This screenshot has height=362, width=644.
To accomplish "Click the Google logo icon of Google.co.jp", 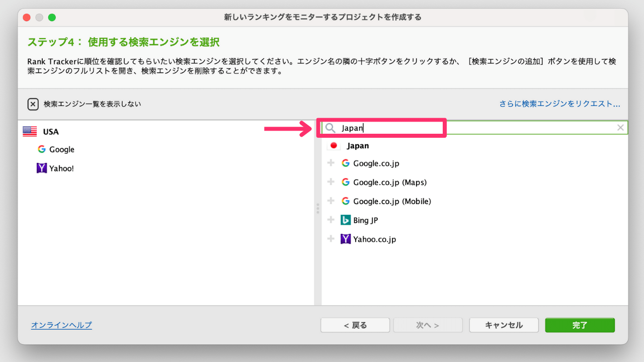I will click(x=345, y=163).
